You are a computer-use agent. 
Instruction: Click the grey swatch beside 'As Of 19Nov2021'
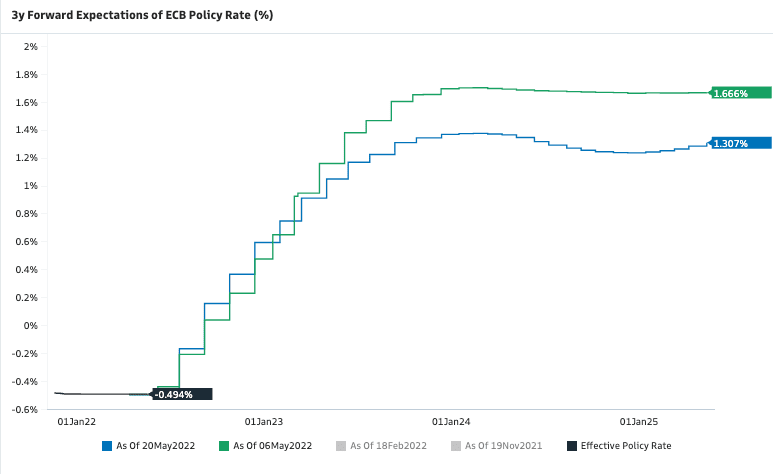click(x=457, y=446)
